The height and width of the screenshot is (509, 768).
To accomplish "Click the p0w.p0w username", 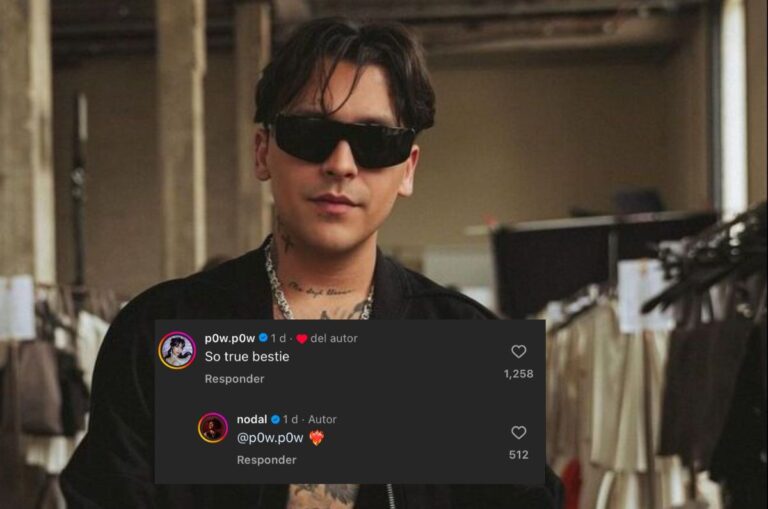I will [x=230, y=338].
